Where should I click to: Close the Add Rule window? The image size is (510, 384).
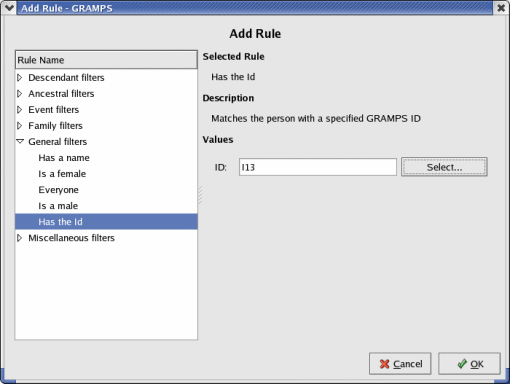501,8
